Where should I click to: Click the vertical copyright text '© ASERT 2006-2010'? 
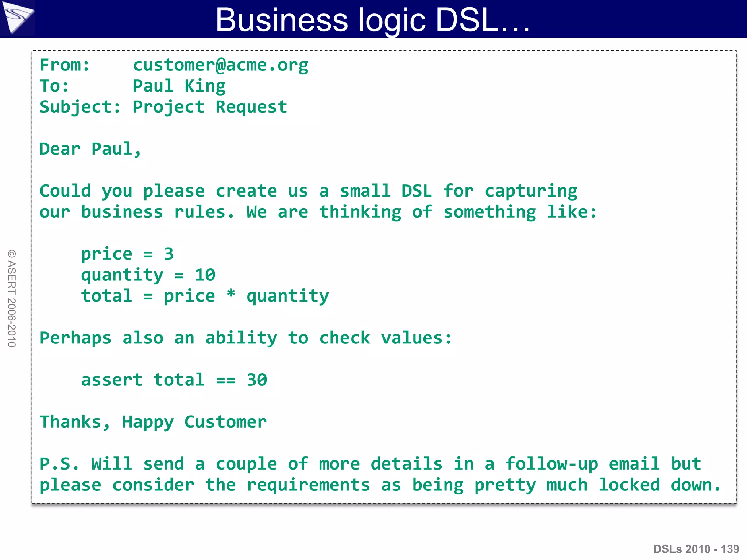click(x=12, y=299)
